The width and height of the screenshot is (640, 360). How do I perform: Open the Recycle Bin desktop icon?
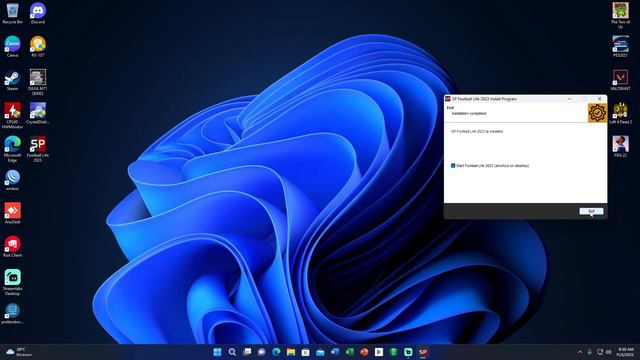point(13,13)
